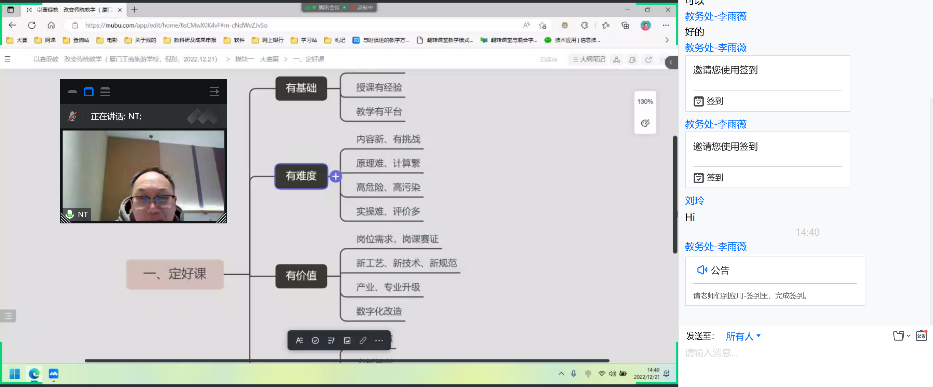Image resolution: width=933 pixels, height=387 pixels.
Task: Open text style tool in node toolbar
Action: click(299, 341)
